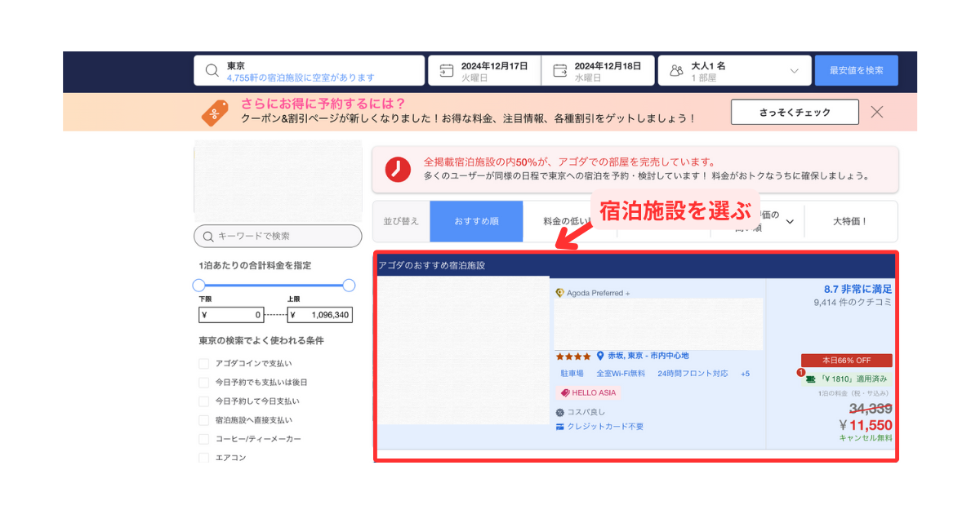Open check-out date 2024年12月18日 picker

(598, 71)
